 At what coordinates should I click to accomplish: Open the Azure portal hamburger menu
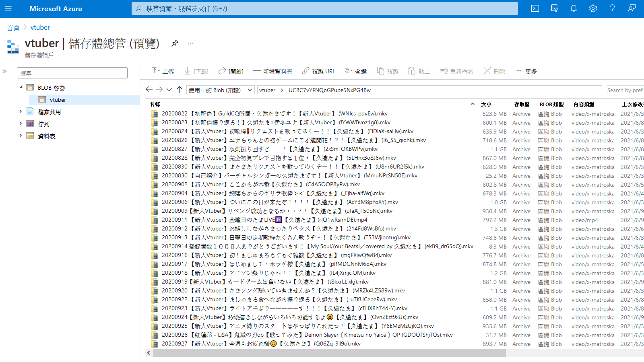[8, 8]
